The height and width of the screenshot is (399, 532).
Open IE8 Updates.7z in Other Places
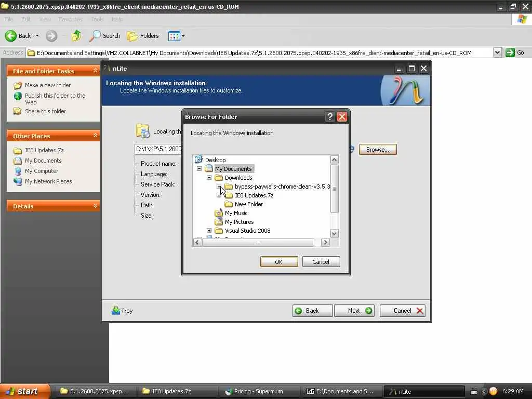(44, 150)
